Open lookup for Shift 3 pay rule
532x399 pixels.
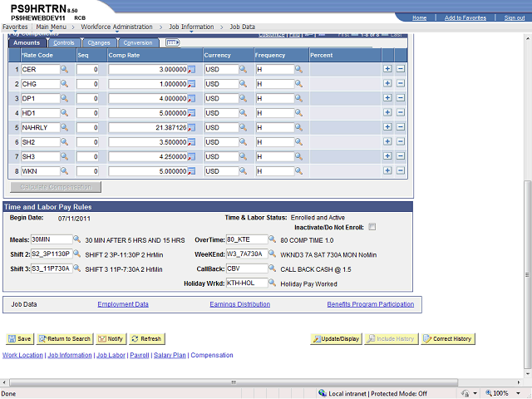click(77, 268)
